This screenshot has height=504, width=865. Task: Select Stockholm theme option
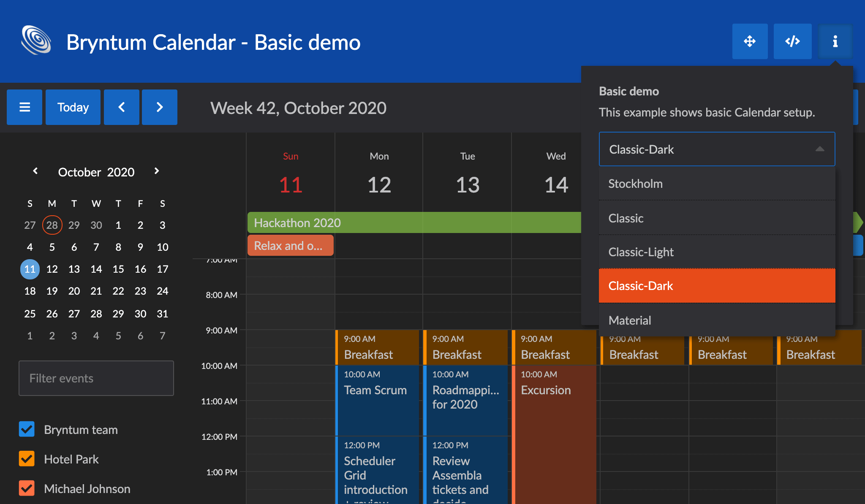[717, 184]
